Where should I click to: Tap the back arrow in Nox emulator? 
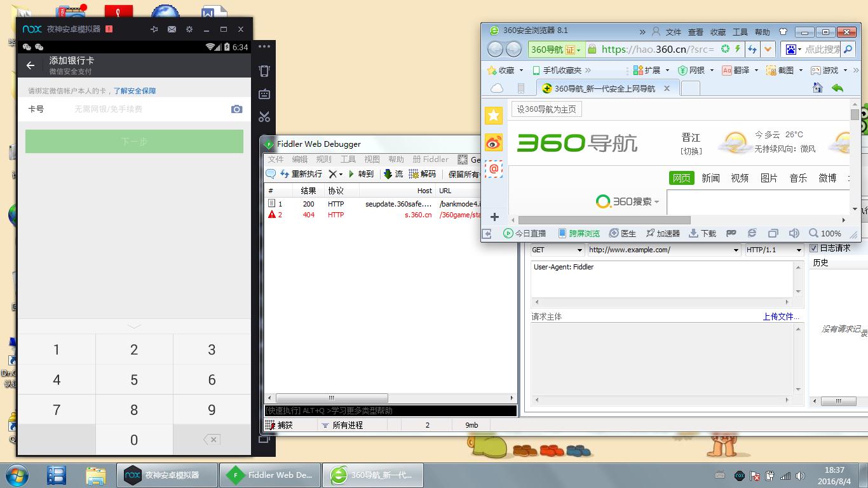click(x=31, y=65)
